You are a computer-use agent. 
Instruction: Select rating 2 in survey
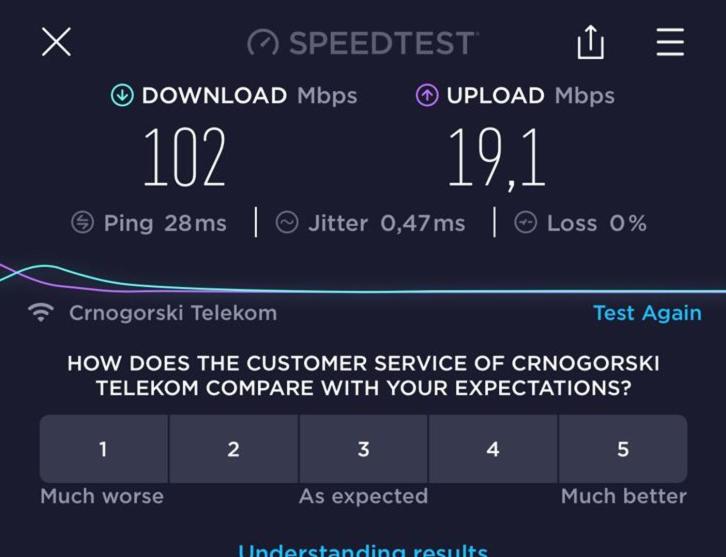click(233, 449)
